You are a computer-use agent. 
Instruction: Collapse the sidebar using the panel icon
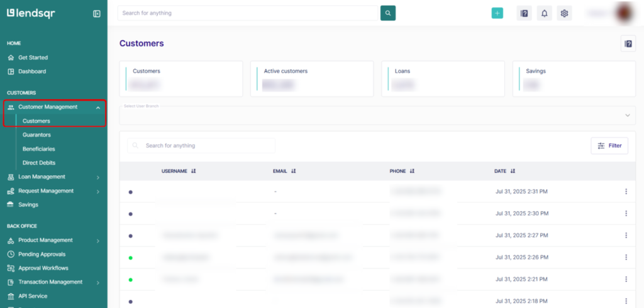[x=97, y=14]
